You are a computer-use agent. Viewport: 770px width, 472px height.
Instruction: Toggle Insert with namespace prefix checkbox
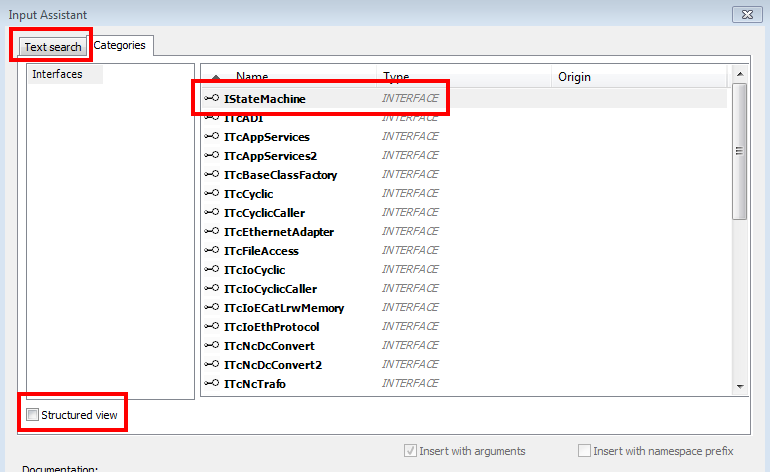[x=584, y=450]
